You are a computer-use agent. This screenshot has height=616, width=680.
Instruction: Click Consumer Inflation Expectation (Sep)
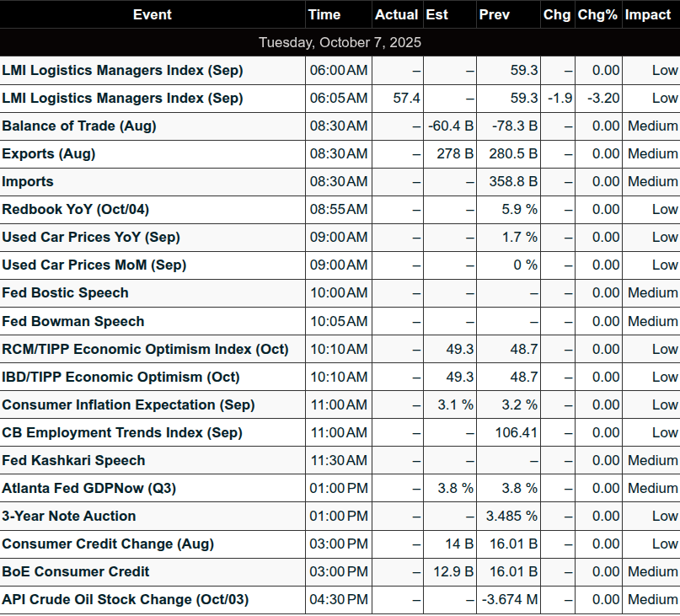(x=128, y=405)
